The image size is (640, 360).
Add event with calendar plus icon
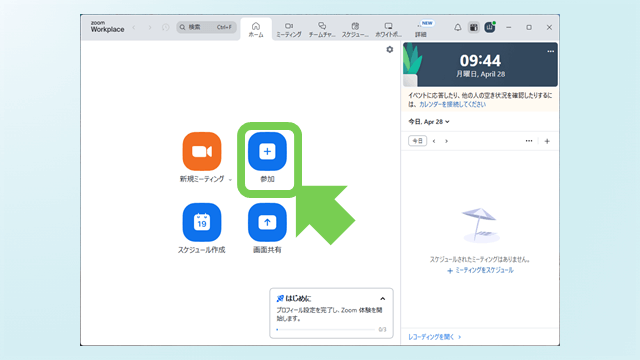click(x=547, y=141)
